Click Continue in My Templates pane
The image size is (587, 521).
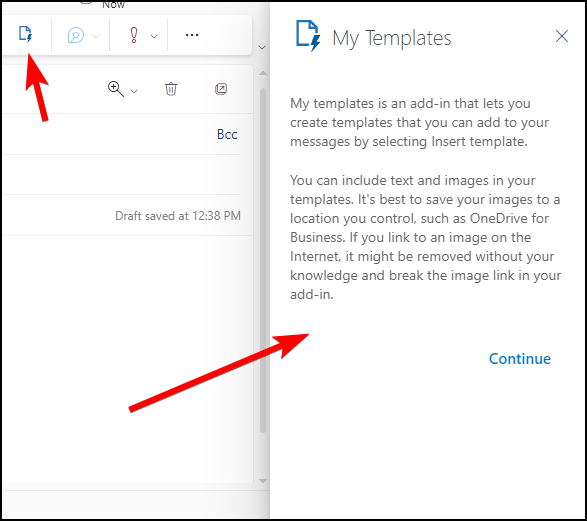pyautogui.click(x=520, y=359)
